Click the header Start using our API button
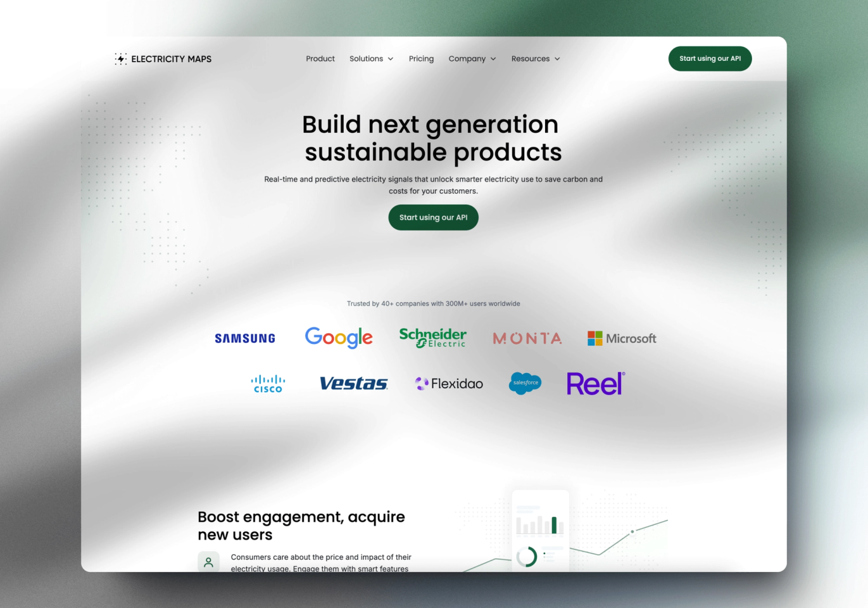868x608 pixels. [x=710, y=59]
